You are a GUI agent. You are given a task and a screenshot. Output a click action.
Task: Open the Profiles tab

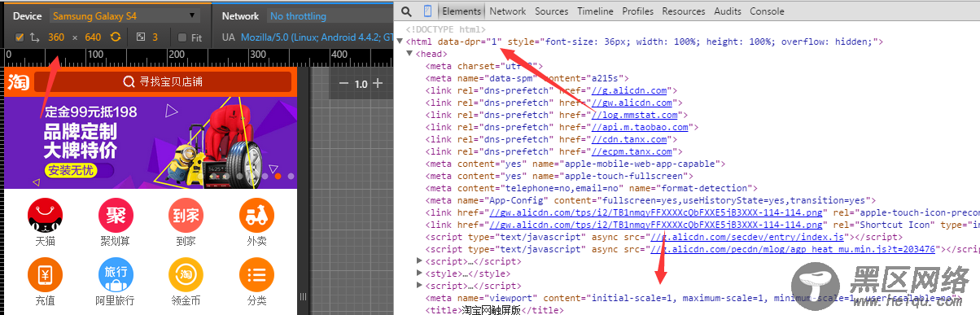point(638,11)
